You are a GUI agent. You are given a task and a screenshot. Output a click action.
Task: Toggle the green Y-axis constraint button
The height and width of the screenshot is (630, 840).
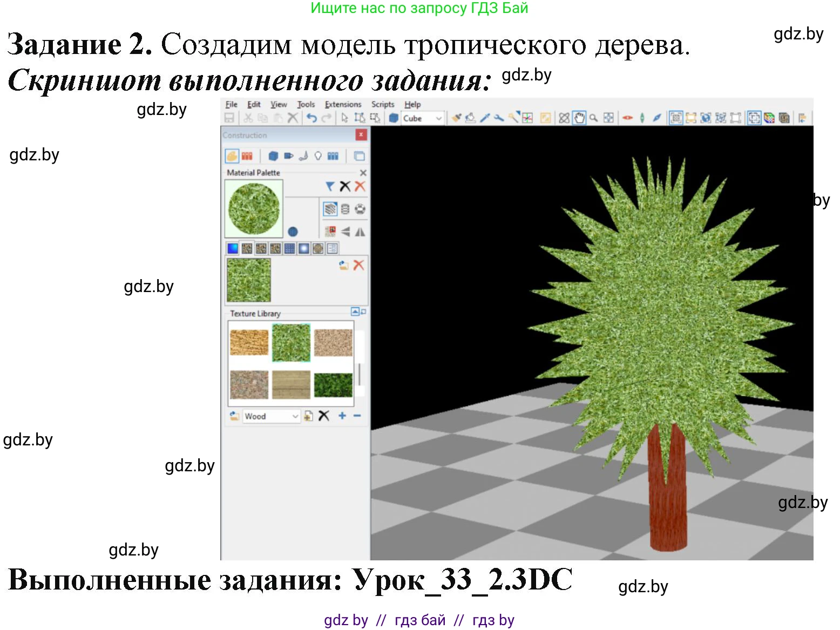click(642, 118)
